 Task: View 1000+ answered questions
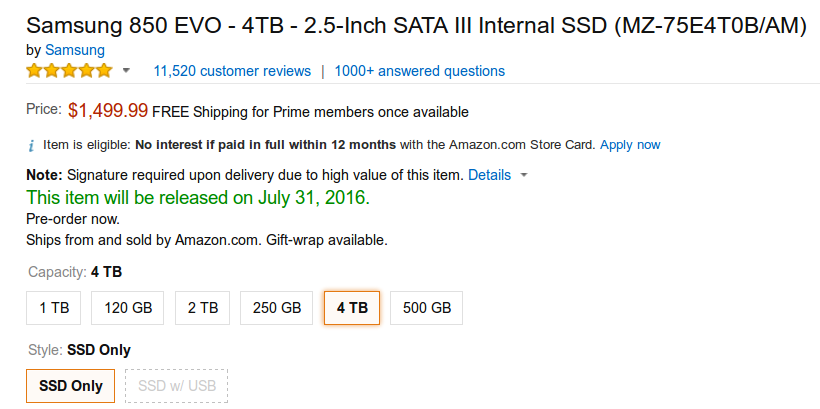point(420,71)
